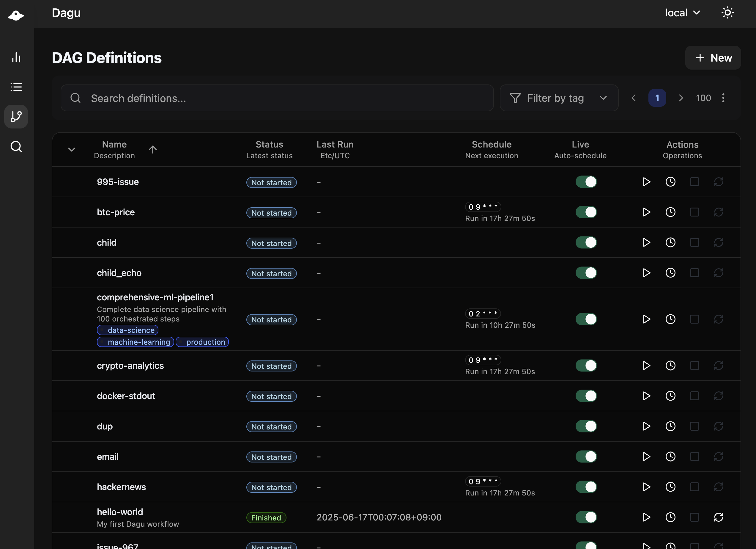Screen dimensions: 756x549
Task: Select the DAG definitions branch sidebar icon
Action: coord(16,116)
